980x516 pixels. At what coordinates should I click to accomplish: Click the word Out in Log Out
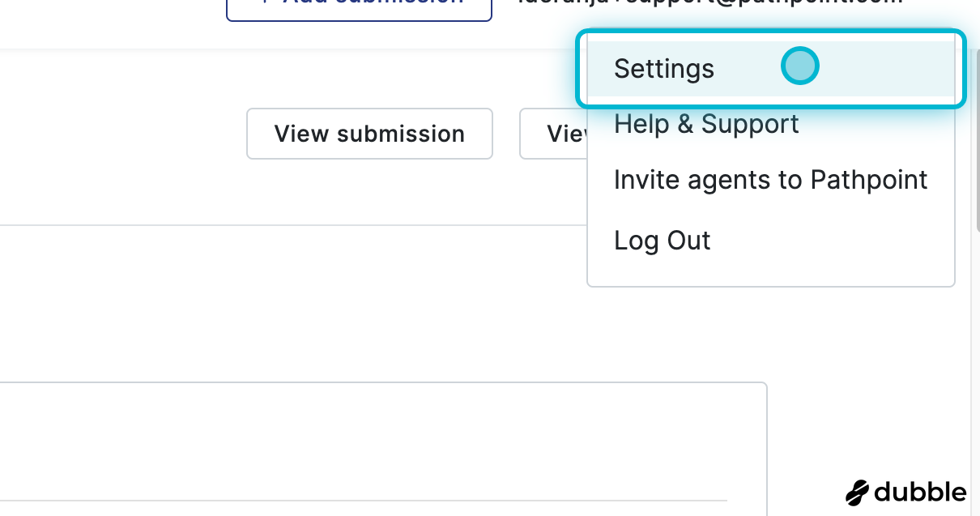(x=688, y=241)
